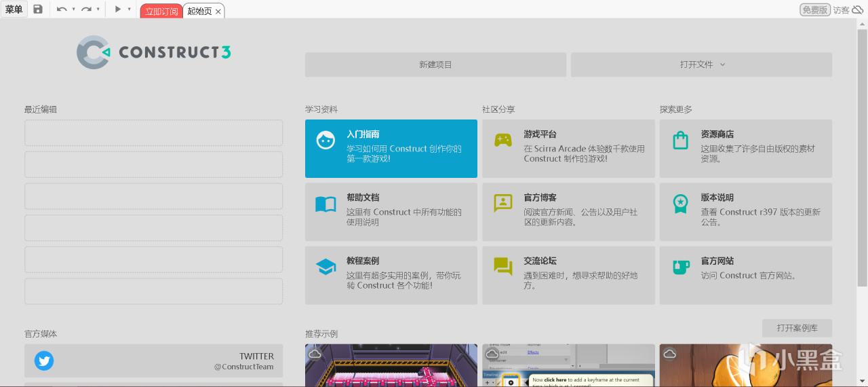Click the scrollbar down arrow
Viewport: 868px width, 387px height.
point(863,382)
